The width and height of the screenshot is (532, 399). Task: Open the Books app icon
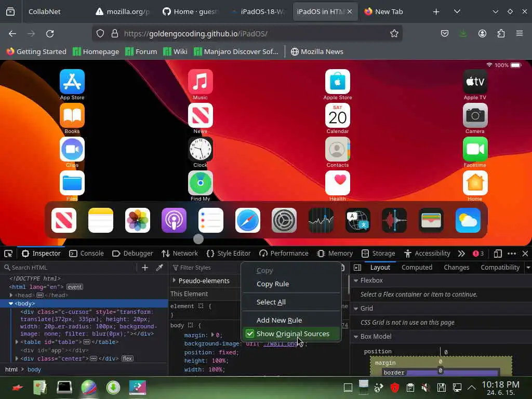tap(72, 115)
